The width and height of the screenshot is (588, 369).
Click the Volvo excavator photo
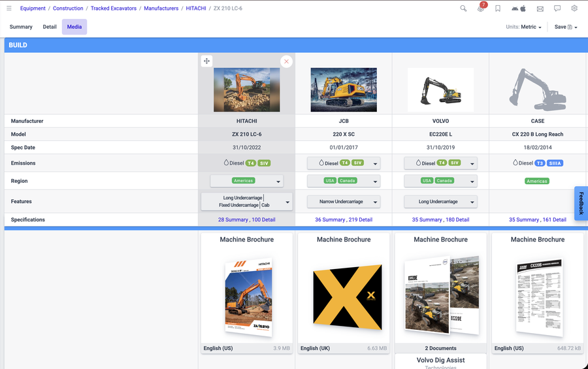tap(440, 90)
